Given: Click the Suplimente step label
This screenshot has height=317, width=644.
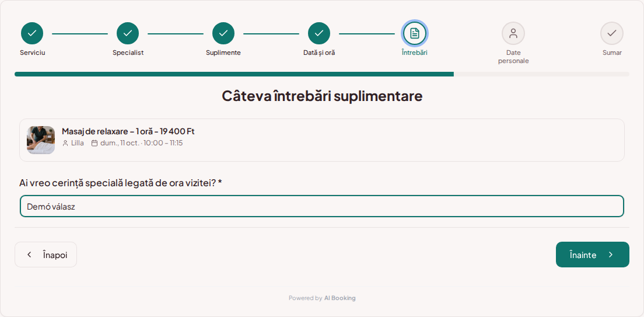Looking at the screenshot, I should point(223,53).
